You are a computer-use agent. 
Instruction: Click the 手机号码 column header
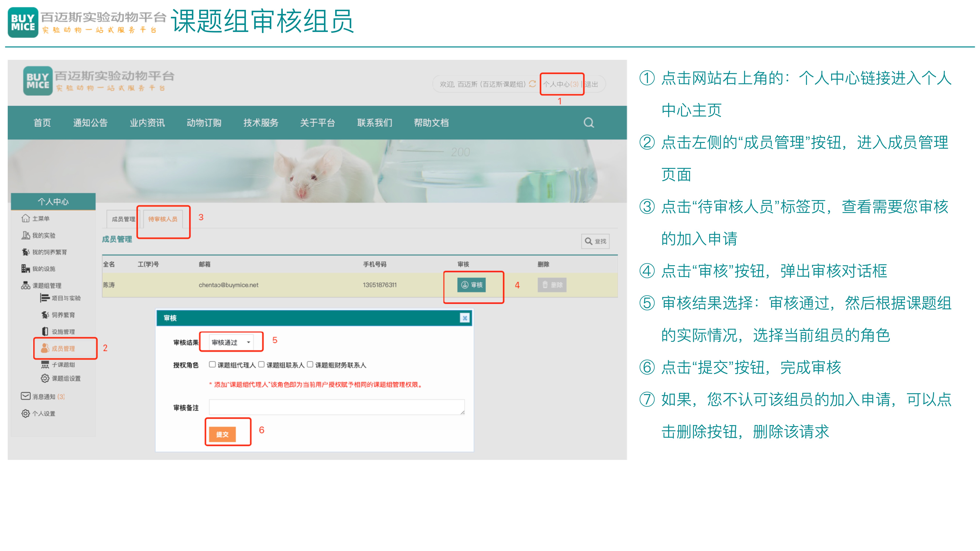[x=375, y=264]
